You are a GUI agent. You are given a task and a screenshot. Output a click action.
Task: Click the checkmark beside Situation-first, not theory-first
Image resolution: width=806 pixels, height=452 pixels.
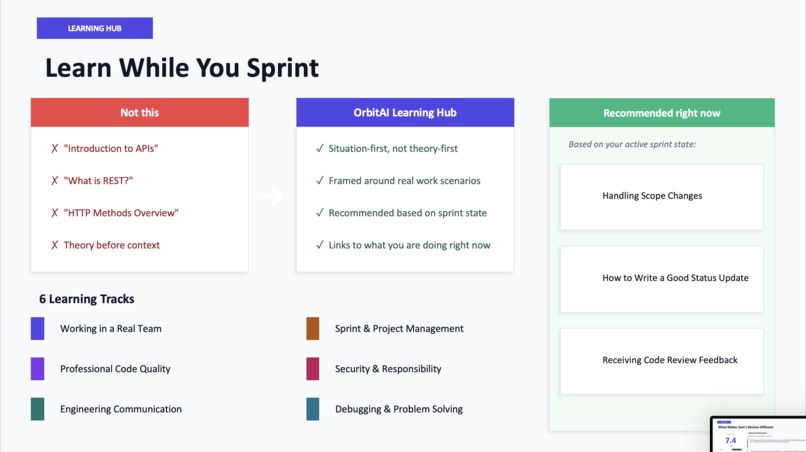(x=320, y=149)
